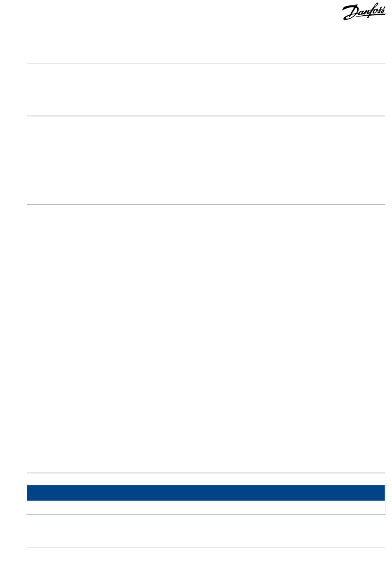Click the blank footer area beneath the table
The height and width of the screenshot is (565, 392).
[206, 531]
